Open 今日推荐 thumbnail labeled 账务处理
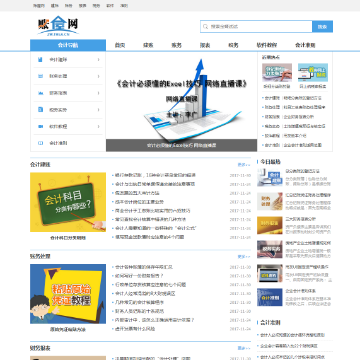 tap(270, 202)
